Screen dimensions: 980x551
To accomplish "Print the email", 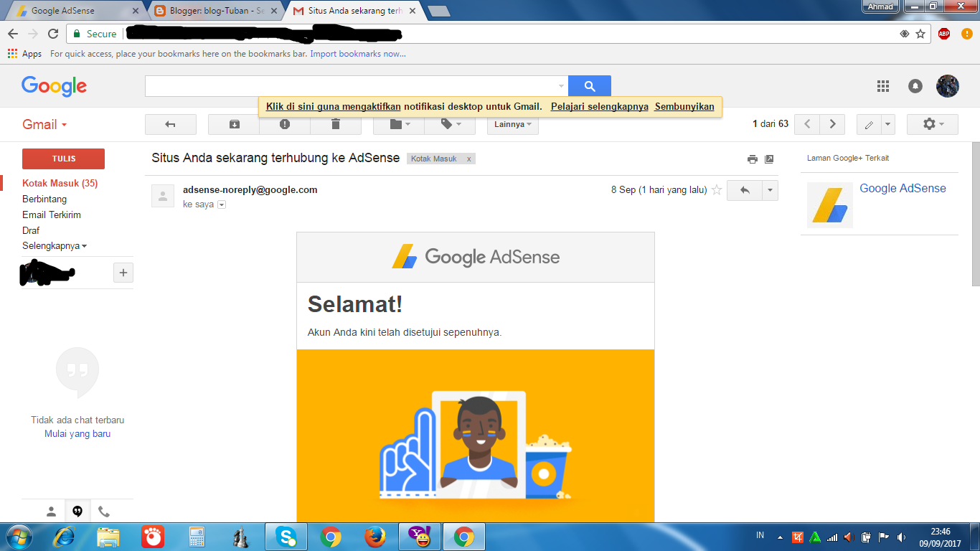I will click(x=752, y=159).
